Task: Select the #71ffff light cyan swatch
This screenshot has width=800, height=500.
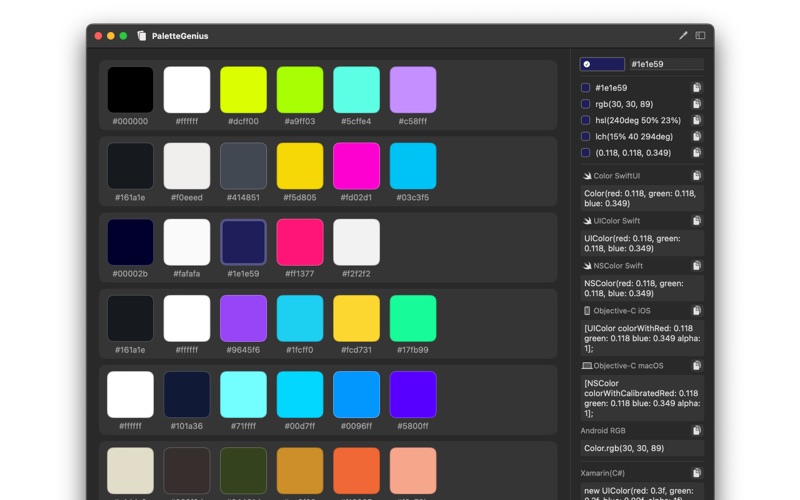Action: [243, 394]
